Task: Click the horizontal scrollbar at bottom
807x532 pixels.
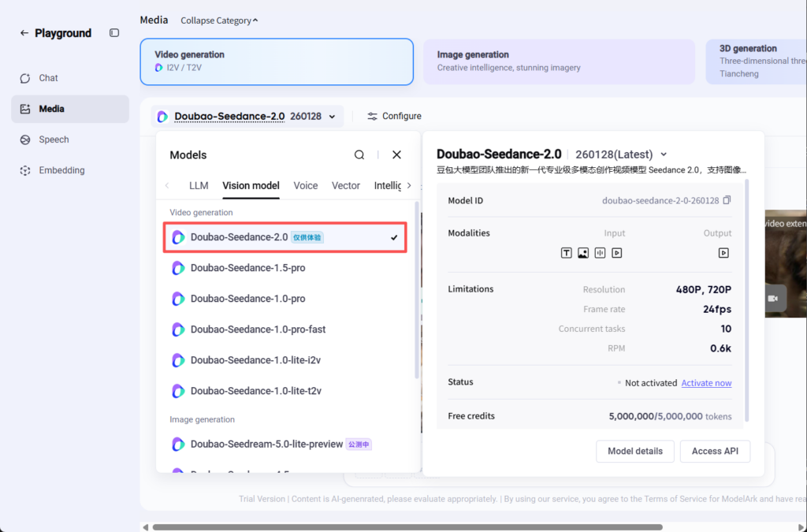Action: pos(407,526)
